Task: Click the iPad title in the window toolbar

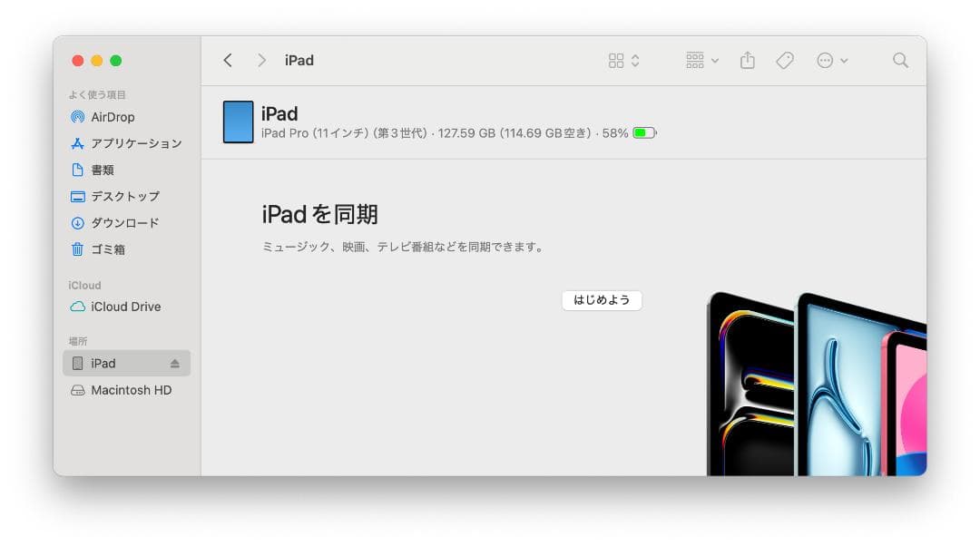Action: pyautogui.click(x=299, y=60)
